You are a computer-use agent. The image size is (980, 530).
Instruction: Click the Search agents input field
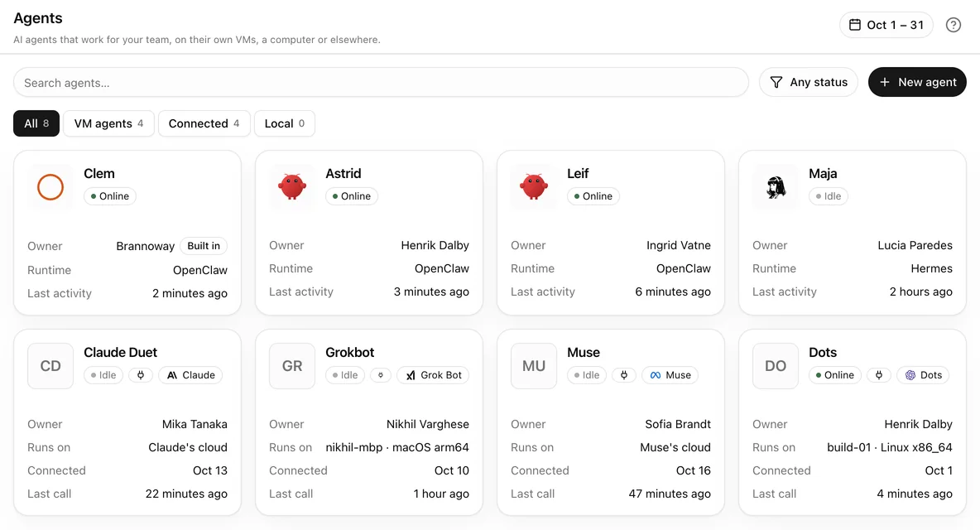pos(382,83)
